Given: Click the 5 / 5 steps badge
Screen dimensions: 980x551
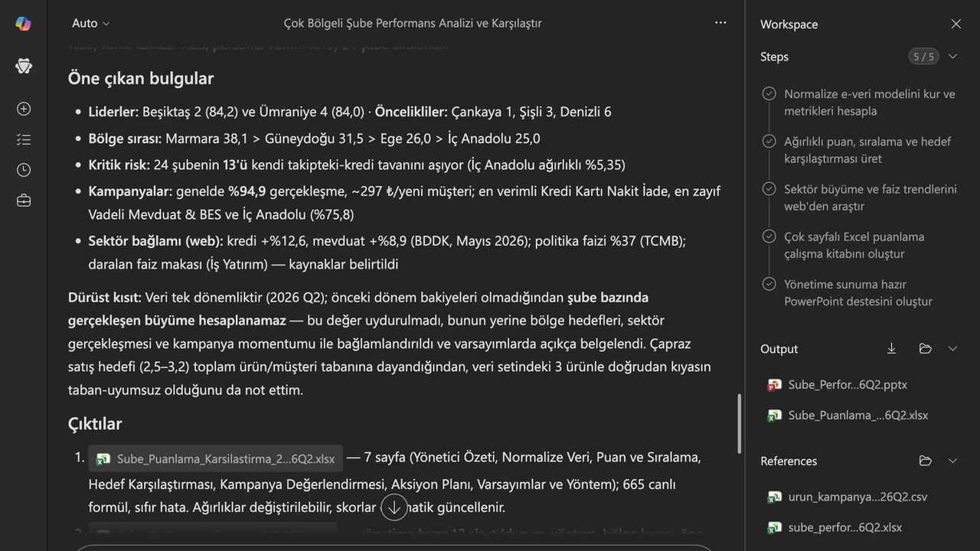Looking at the screenshot, I should coord(923,56).
